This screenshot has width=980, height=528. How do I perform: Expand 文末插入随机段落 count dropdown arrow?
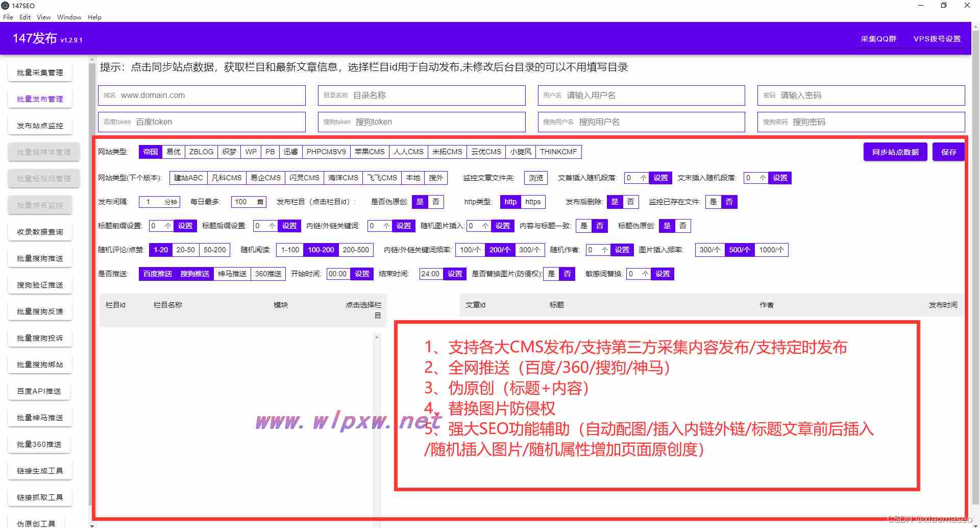point(763,178)
